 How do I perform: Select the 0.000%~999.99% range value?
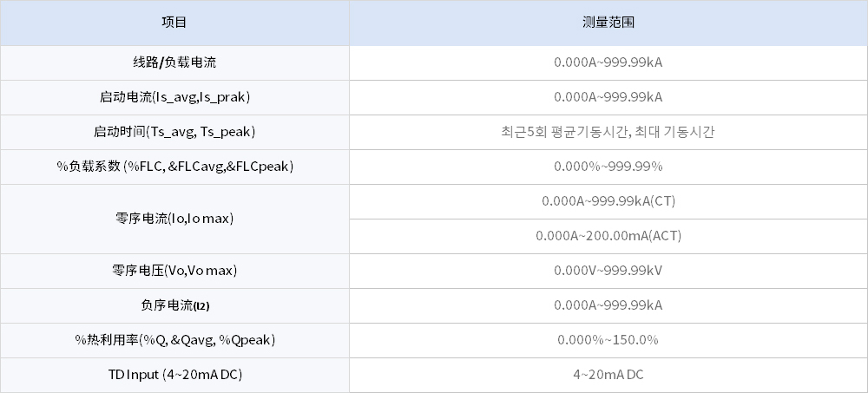608,167
